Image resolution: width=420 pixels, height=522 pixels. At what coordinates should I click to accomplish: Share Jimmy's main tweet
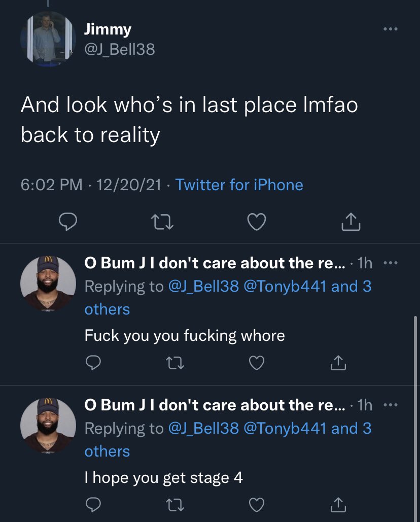(351, 222)
